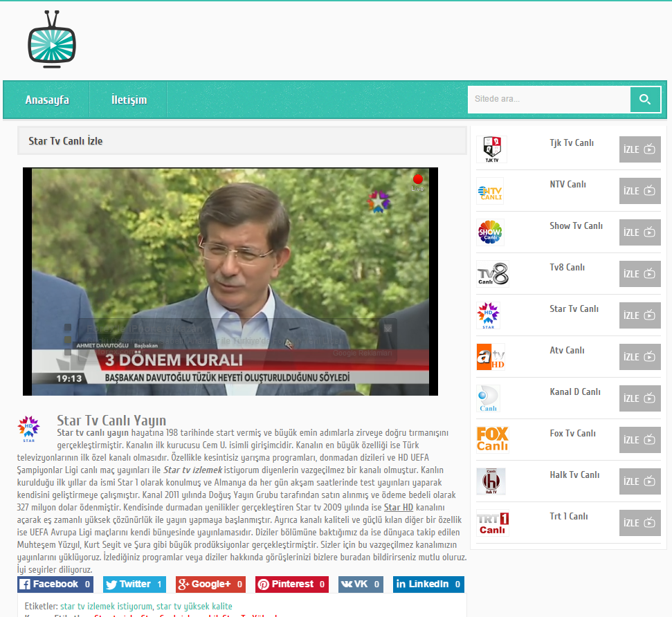Open the NTV Canlı channel logo
The image size is (672, 617).
pos(490,191)
